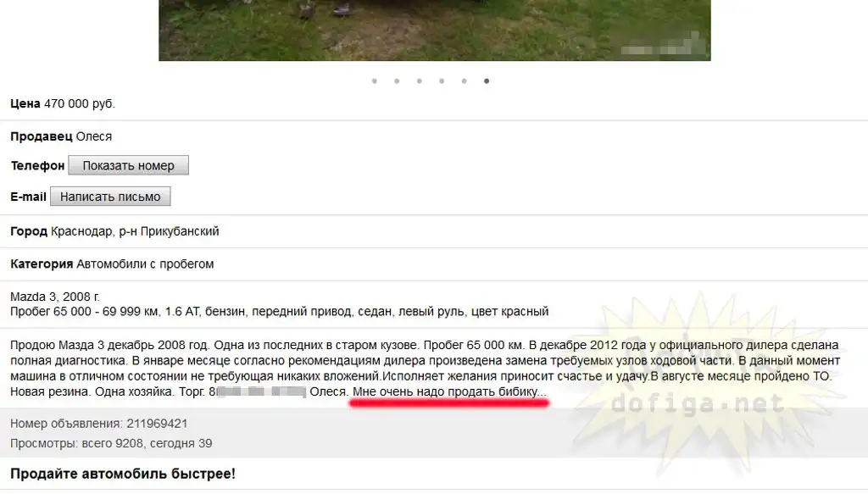Click the Показать номер button
Screen dimensions: 868x494
(x=129, y=165)
